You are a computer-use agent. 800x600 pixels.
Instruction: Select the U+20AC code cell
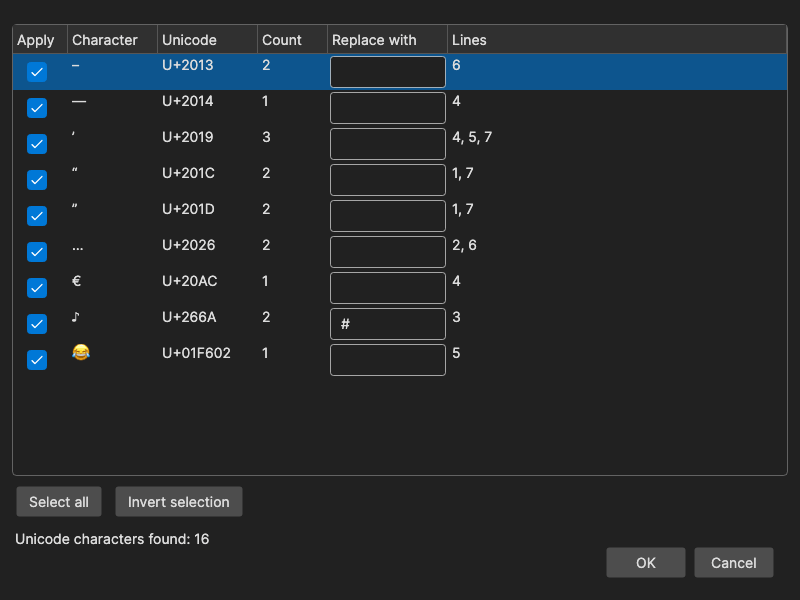pos(190,281)
